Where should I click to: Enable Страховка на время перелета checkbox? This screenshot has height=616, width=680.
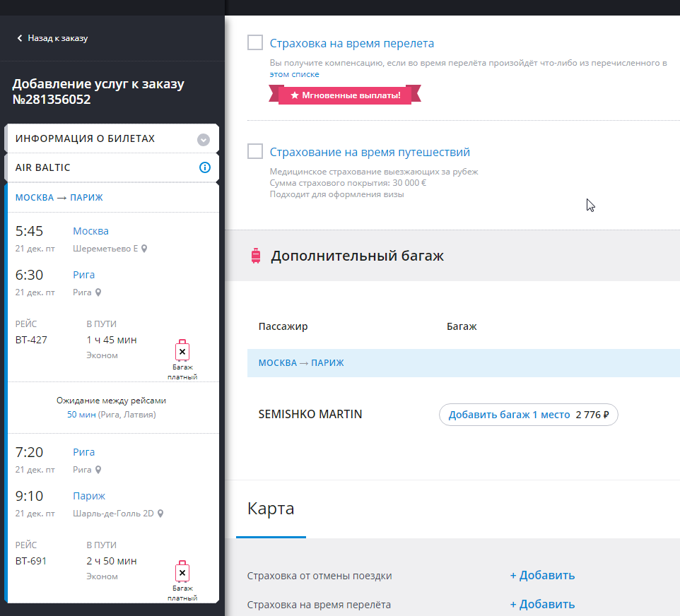pyautogui.click(x=255, y=43)
